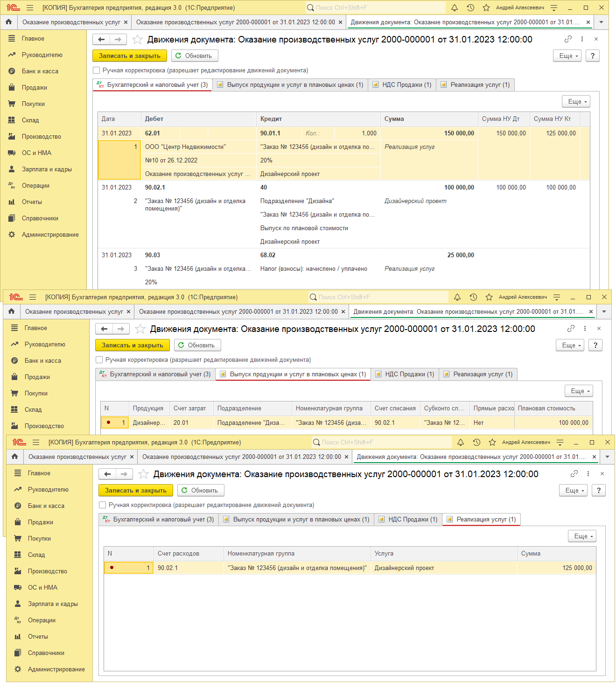Select НДС Продажи tab in bottom window
The width and height of the screenshot is (616, 683).
coord(408,520)
